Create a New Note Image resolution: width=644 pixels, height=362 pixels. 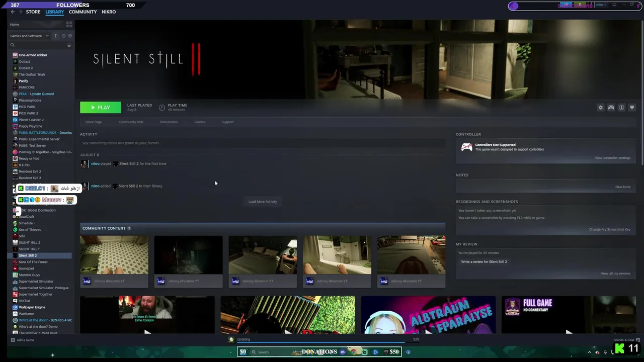pyautogui.click(x=622, y=187)
